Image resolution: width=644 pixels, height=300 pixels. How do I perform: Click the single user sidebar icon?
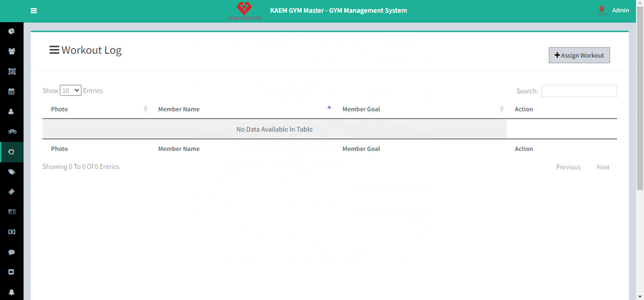[x=11, y=111]
